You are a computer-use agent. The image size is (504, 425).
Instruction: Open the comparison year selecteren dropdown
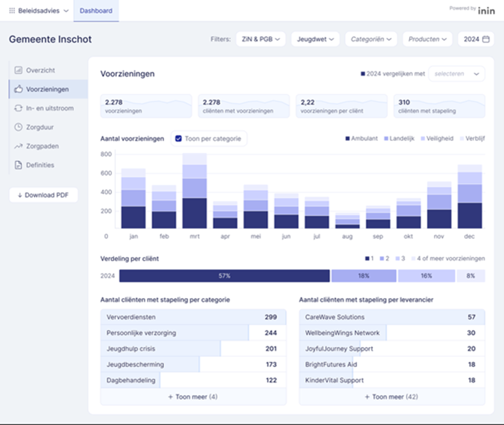point(456,74)
